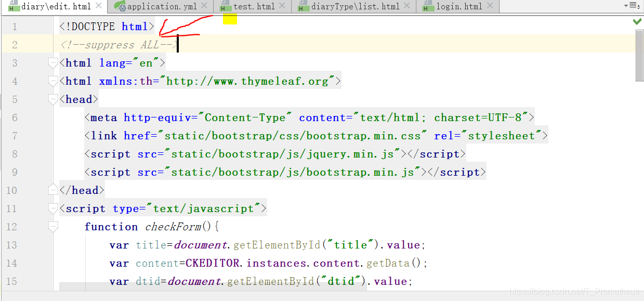Viewport: 644px width, 301px height.
Task: Click the rel="stylesheet" attribute
Action: tap(488, 136)
